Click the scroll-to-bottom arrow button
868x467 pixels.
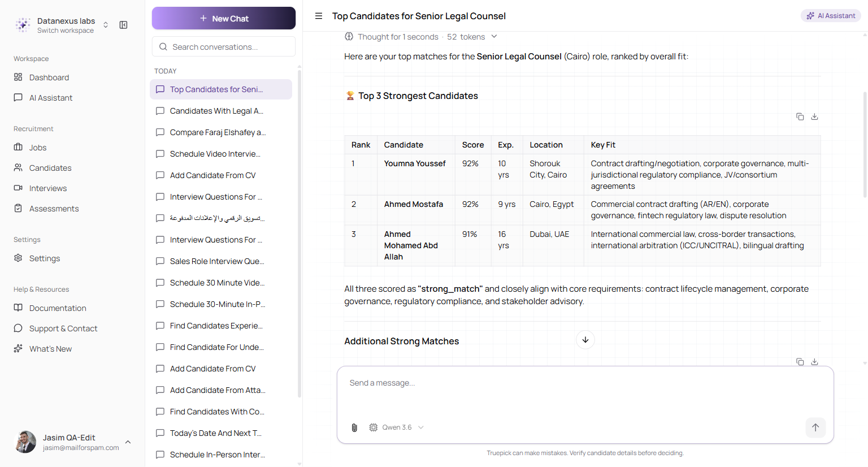click(585, 340)
